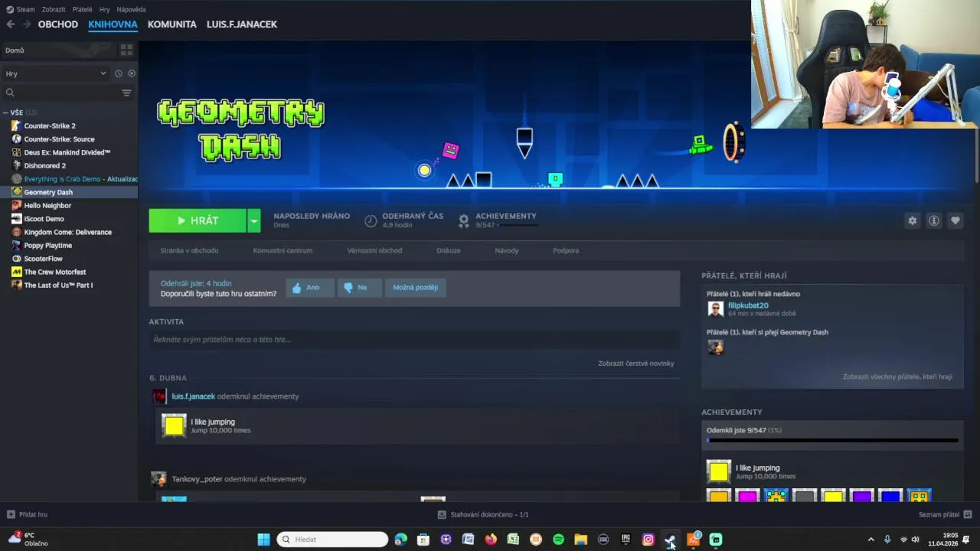Open game info icon beside settings gear
Screen dimensions: 980x551
[x=933, y=220]
